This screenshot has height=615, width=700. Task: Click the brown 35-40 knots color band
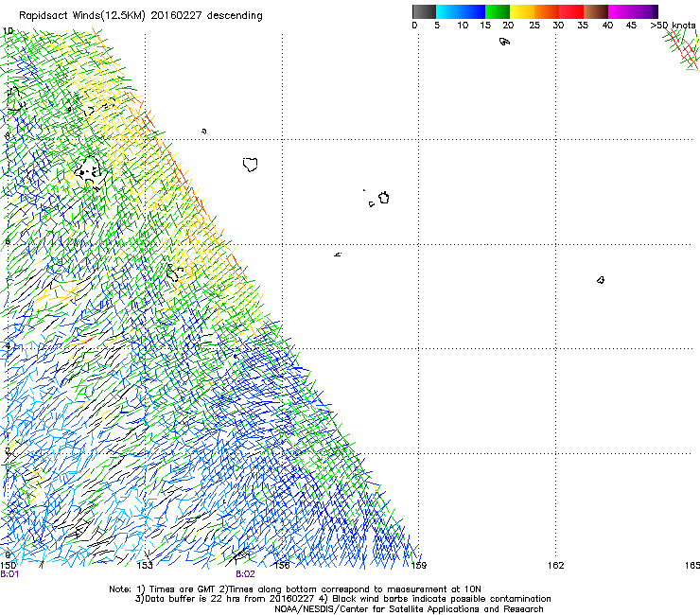coord(596,11)
